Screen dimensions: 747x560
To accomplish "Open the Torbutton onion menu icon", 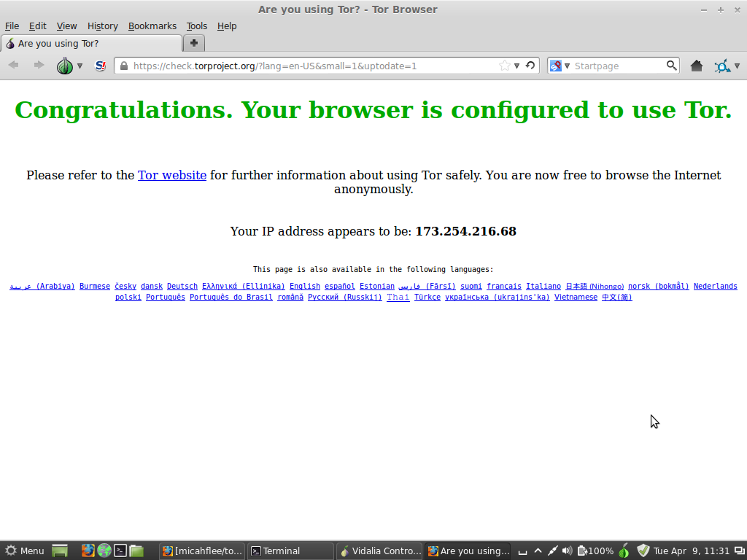I will point(65,66).
